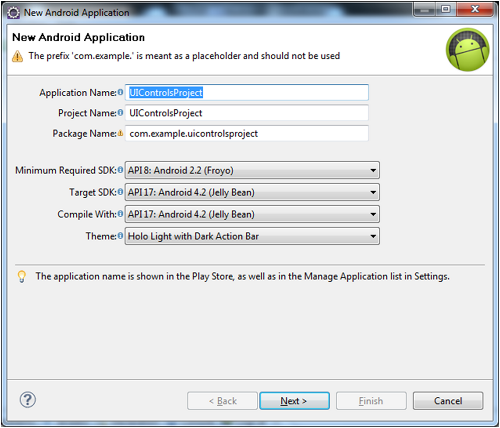Click the Compile With info icon
Screen dimensions: 500x428
pos(120,214)
